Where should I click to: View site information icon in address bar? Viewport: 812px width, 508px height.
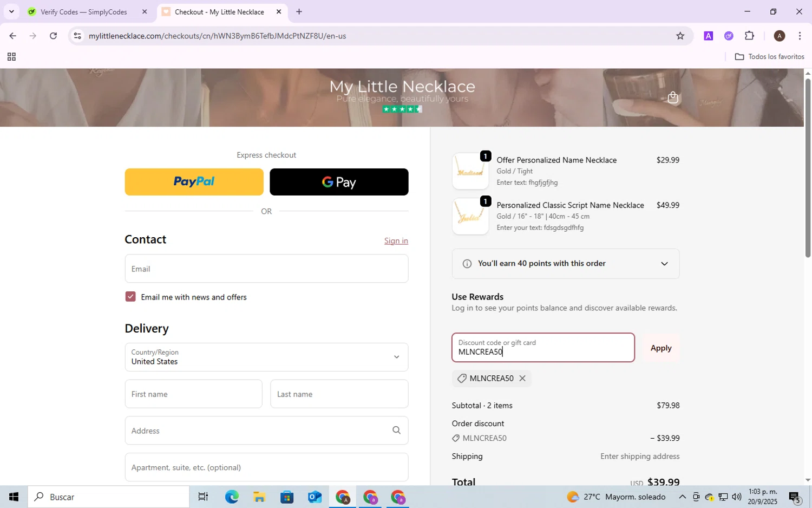(77, 36)
